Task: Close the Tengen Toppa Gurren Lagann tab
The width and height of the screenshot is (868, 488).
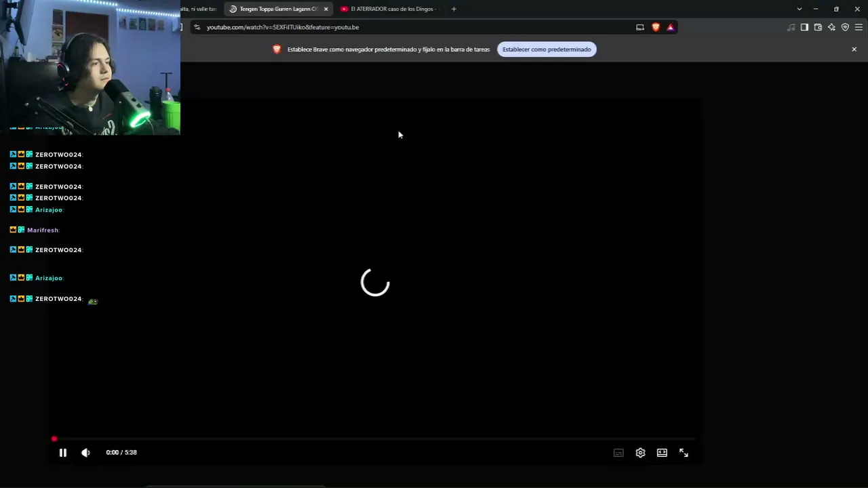Action: [x=326, y=9]
